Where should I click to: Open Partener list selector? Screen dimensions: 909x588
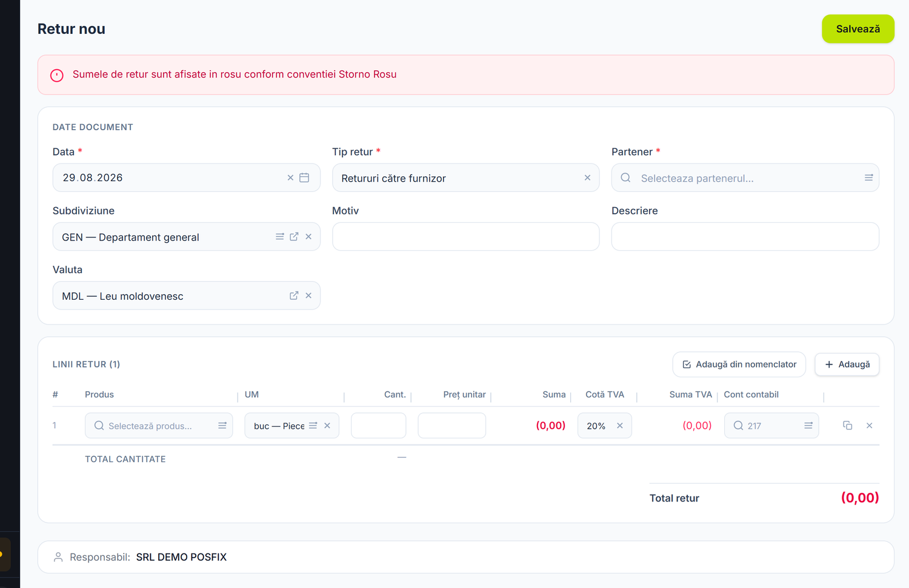tap(868, 177)
